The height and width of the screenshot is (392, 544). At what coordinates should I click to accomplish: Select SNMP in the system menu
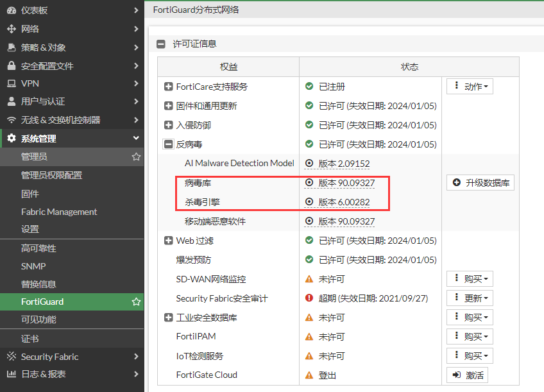[33, 266]
